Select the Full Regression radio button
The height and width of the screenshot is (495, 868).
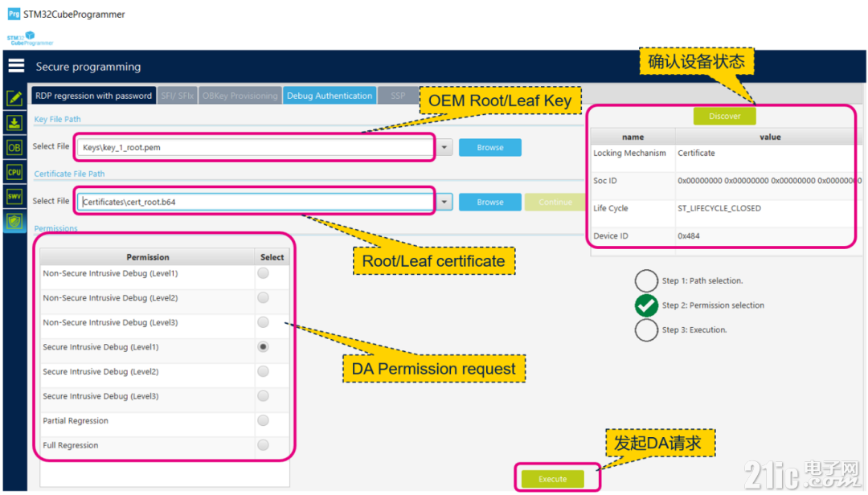coord(263,445)
